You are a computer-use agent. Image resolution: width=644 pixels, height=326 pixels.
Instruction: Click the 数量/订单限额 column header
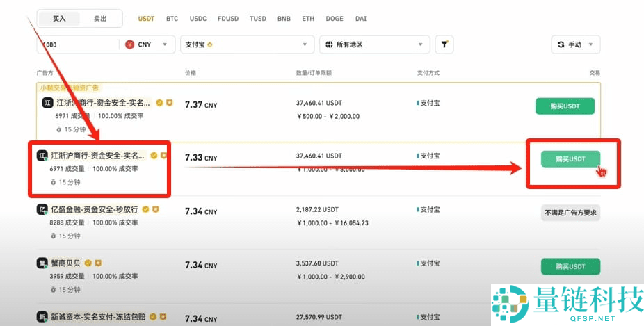click(x=314, y=73)
